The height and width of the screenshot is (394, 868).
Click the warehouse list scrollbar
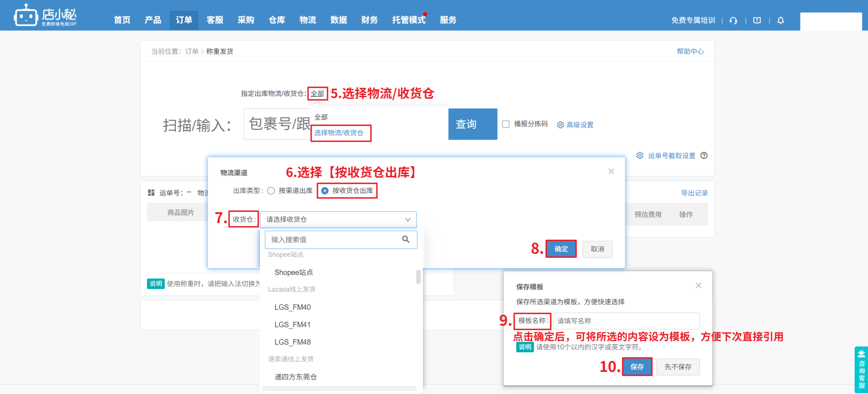pyautogui.click(x=418, y=277)
